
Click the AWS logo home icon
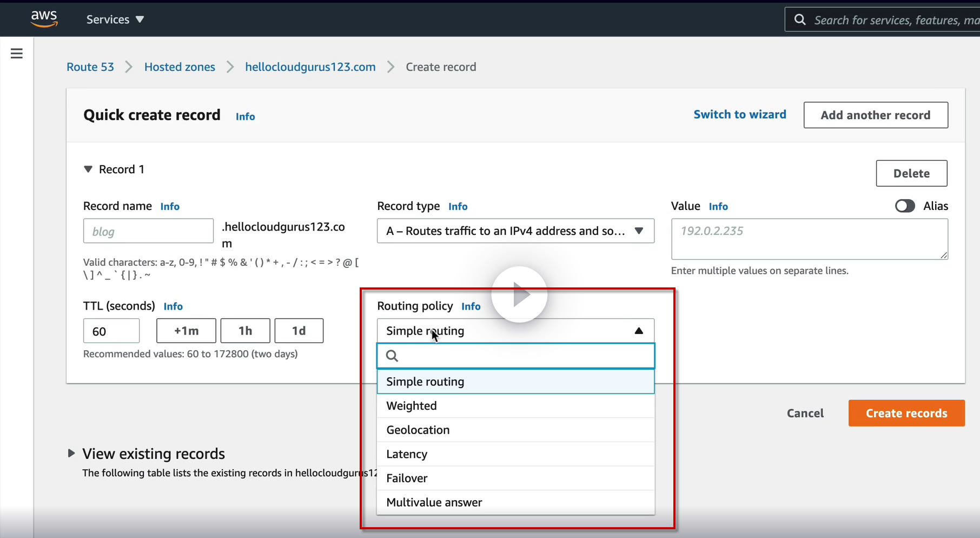pos(44,19)
